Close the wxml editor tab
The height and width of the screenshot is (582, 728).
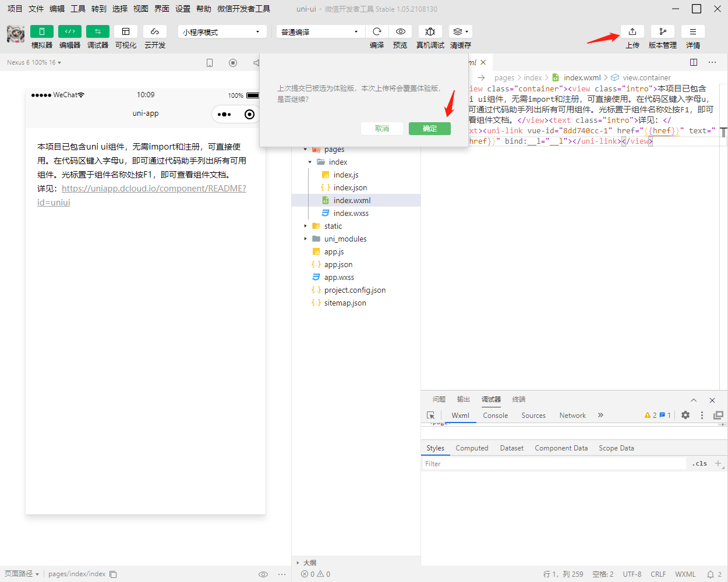(x=483, y=62)
